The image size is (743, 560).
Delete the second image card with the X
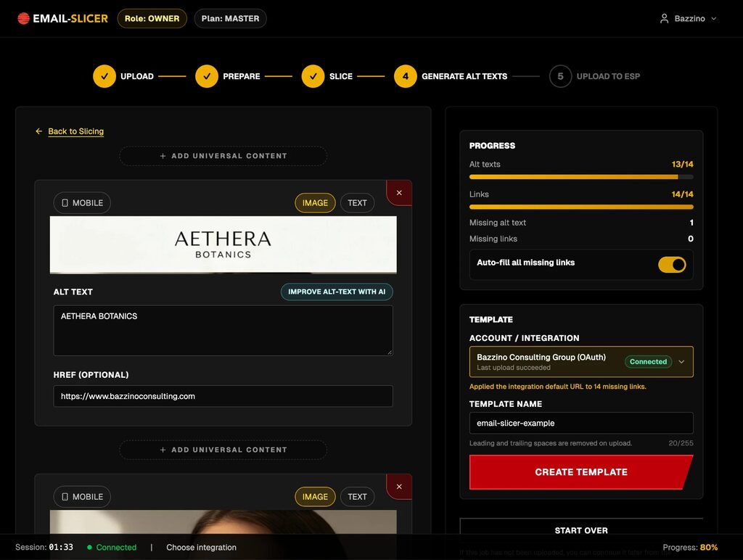coord(399,487)
